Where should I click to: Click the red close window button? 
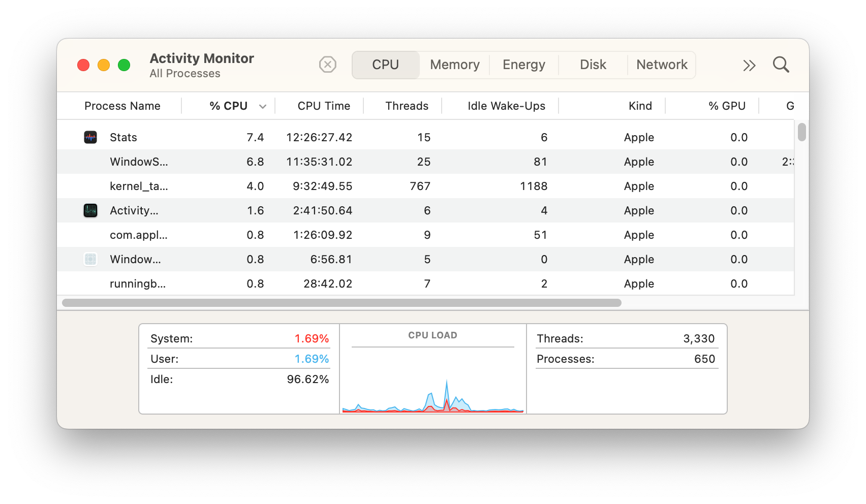[83, 65]
